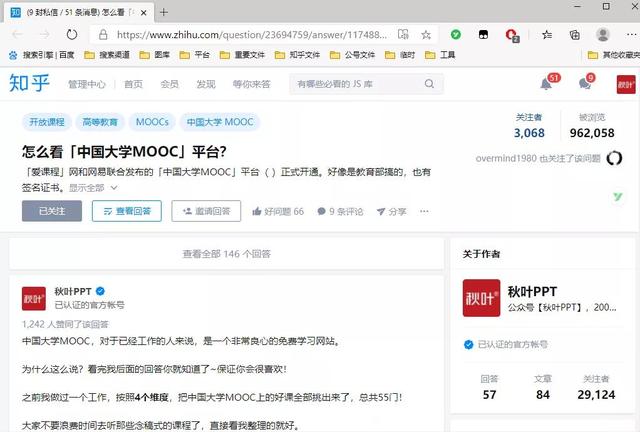Open private messages icon with 9 badge
Screen dimensions: 640x432
click(x=584, y=84)
